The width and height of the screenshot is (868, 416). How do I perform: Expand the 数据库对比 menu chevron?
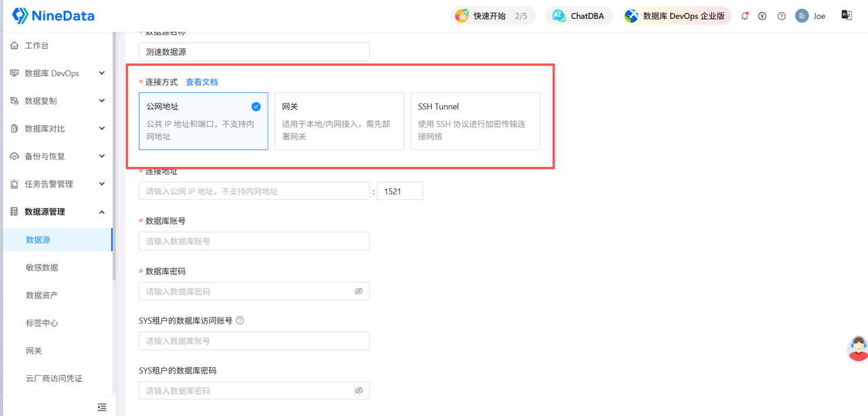coord(102,128)
